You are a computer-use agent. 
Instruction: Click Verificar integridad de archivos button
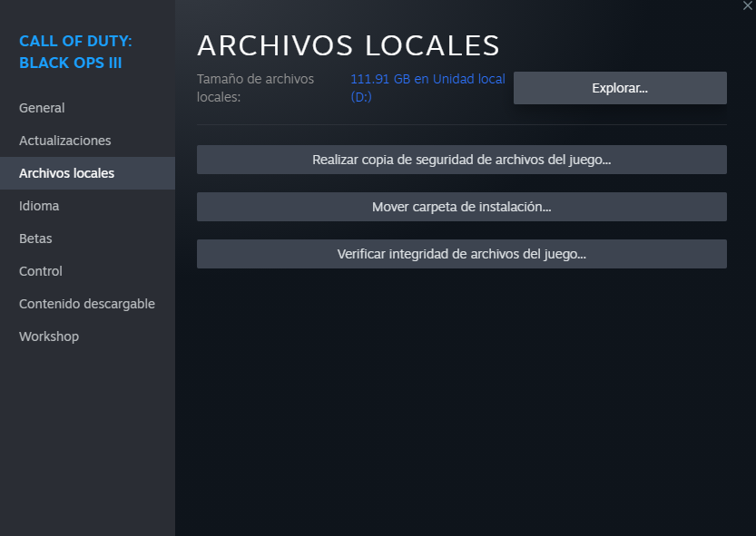pyautogui.click(x=461, y=254)
